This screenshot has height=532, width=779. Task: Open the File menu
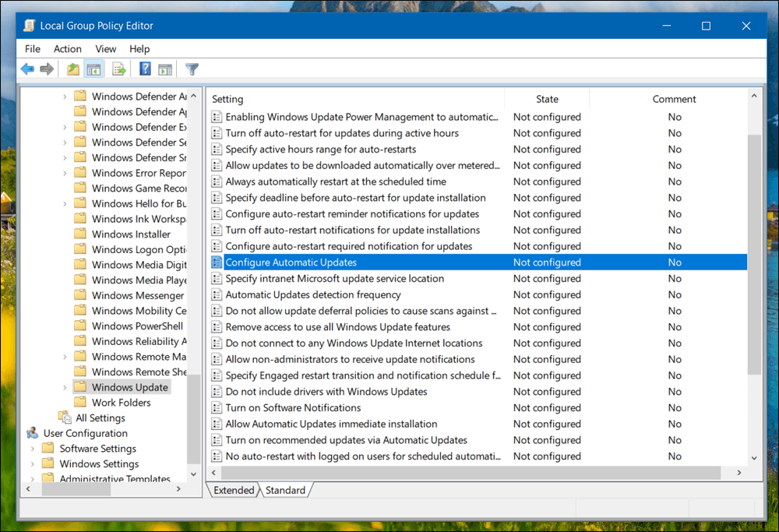tap(32, 48)
